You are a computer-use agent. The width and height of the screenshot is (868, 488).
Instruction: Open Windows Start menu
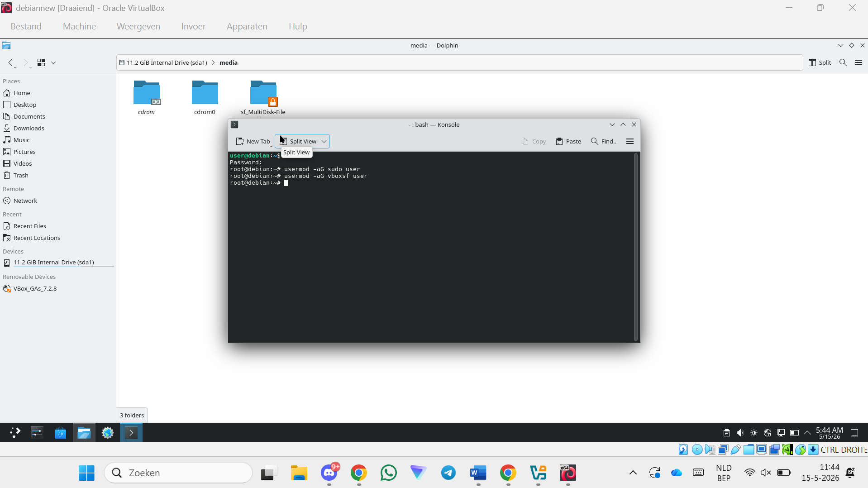tap(86, 473)
